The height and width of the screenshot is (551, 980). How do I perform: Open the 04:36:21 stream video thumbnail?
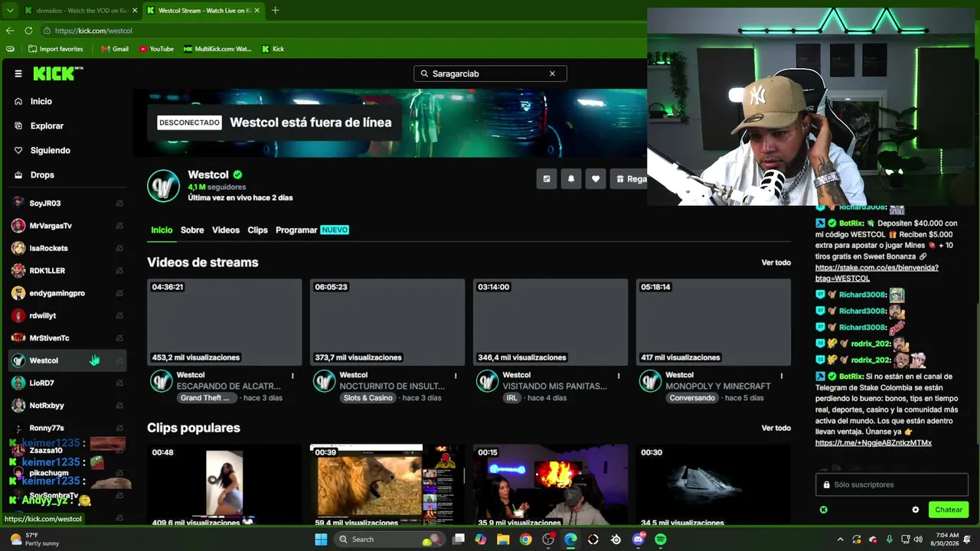224,322
